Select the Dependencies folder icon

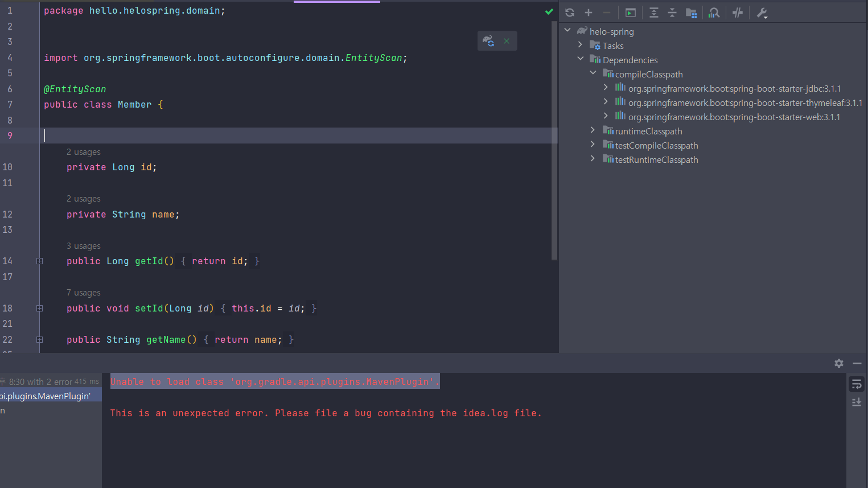595,59
